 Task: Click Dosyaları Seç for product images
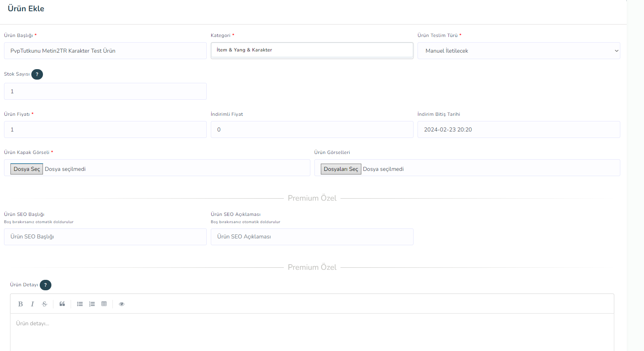pyautogui.click(x=341, y=169)
